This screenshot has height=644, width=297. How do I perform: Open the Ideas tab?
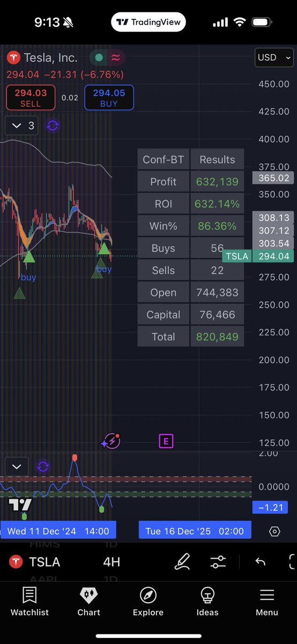pos(207,601)
